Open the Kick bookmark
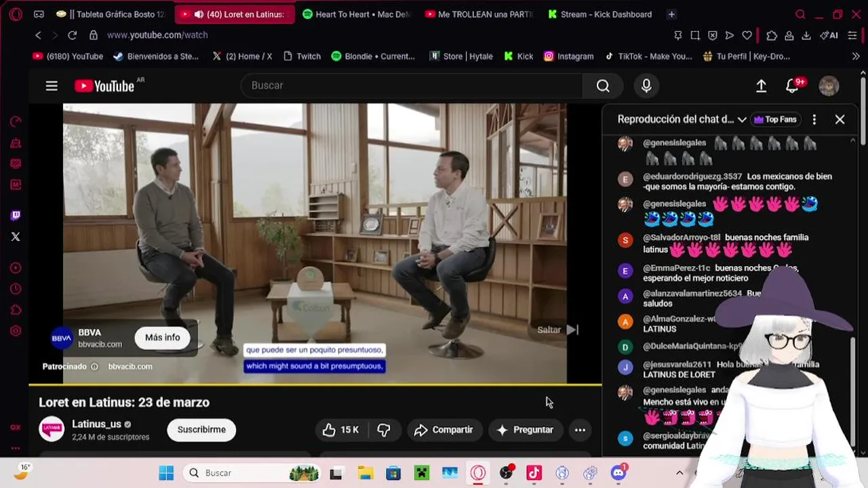The image size is (868, 488). pos(519,56)
